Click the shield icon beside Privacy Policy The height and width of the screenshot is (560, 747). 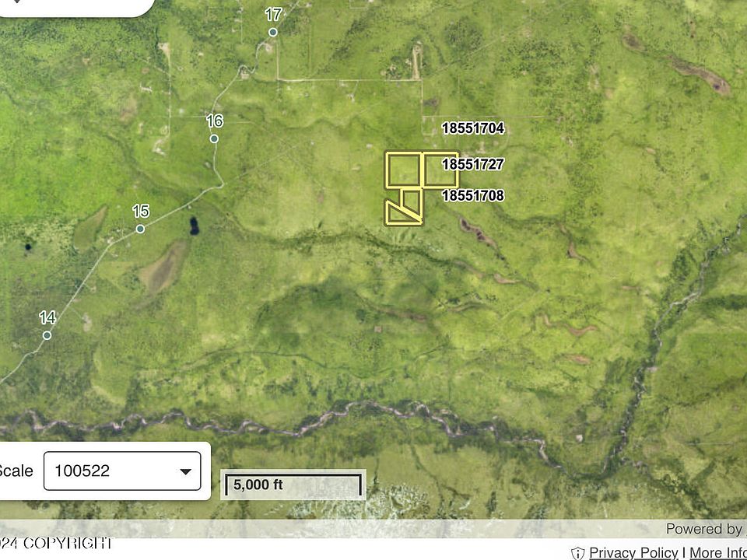tap(577, 553)
